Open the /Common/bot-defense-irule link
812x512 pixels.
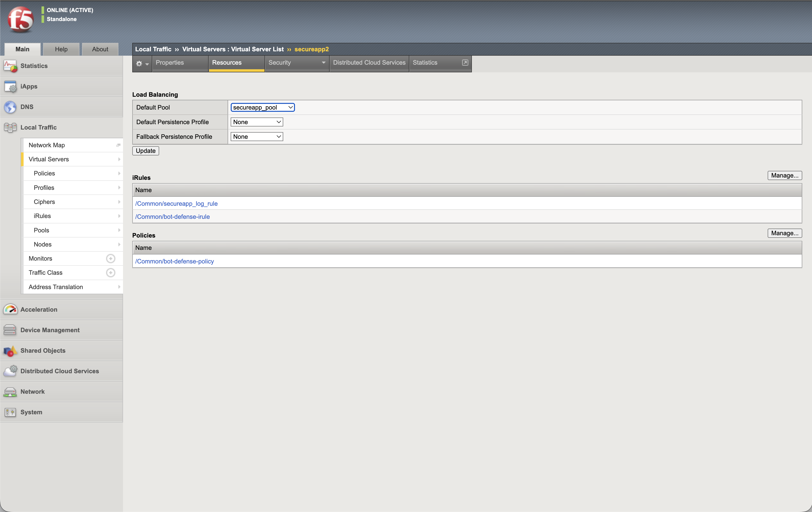[x=172, y=217]
